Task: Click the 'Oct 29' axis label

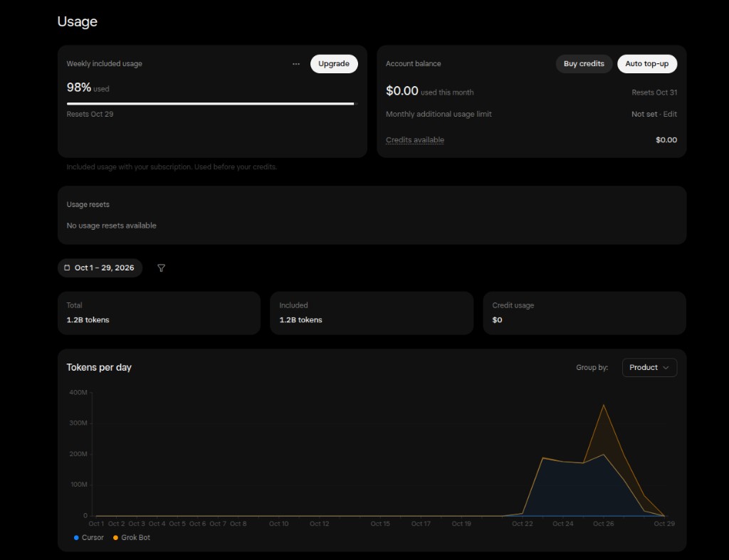Action: click(x=664, y=524)
